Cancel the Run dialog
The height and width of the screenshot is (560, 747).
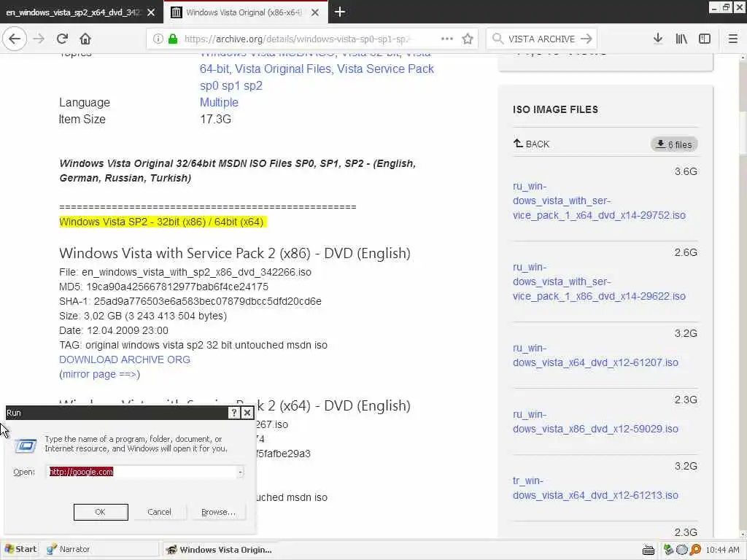[x=159, y=512]
